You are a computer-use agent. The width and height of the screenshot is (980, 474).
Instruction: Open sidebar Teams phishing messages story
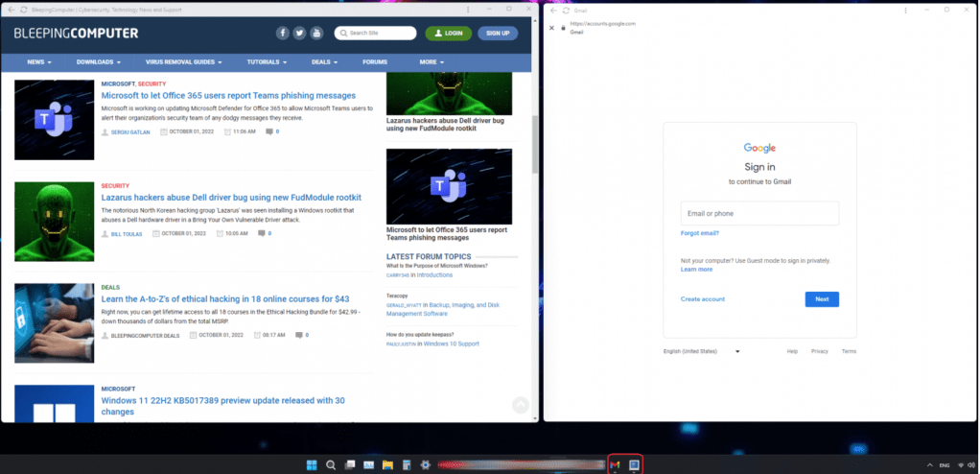click(446, 234)
